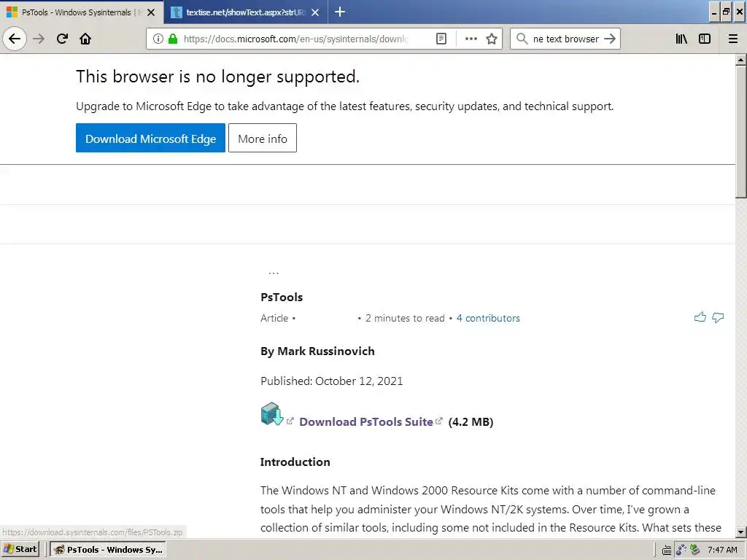Click the 'ne text browser' search box

pos(565,39)
